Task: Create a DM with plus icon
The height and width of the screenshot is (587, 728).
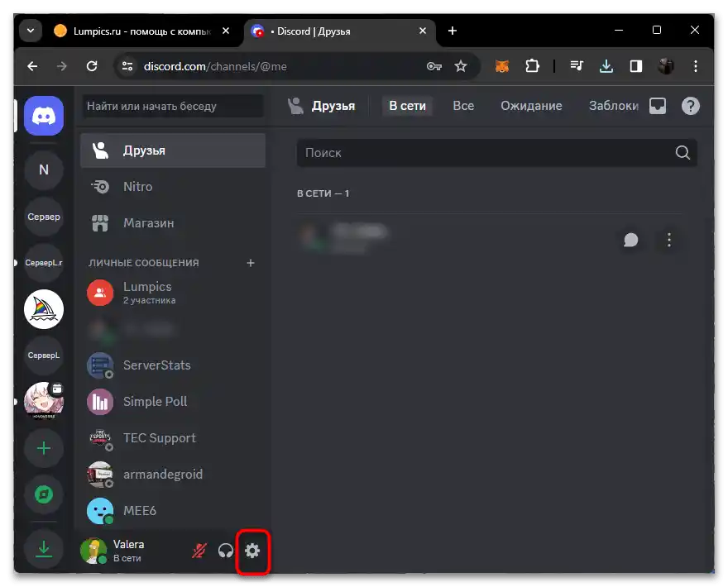Action: click(x=250, y=263)
